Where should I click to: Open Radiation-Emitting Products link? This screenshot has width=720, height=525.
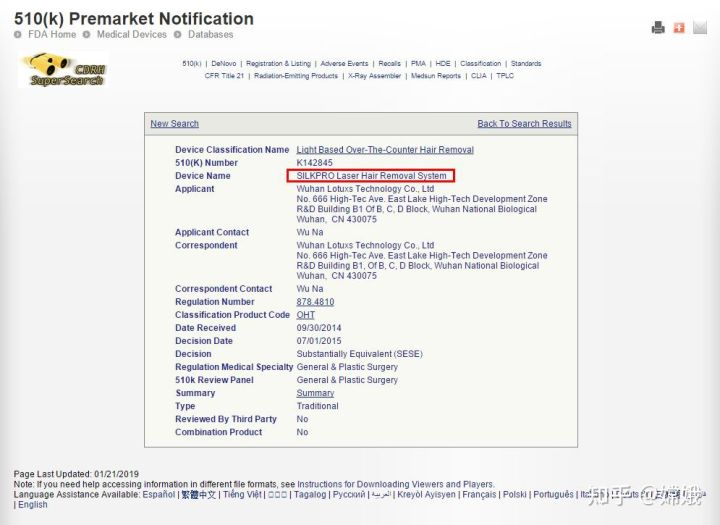click(296, 76)
